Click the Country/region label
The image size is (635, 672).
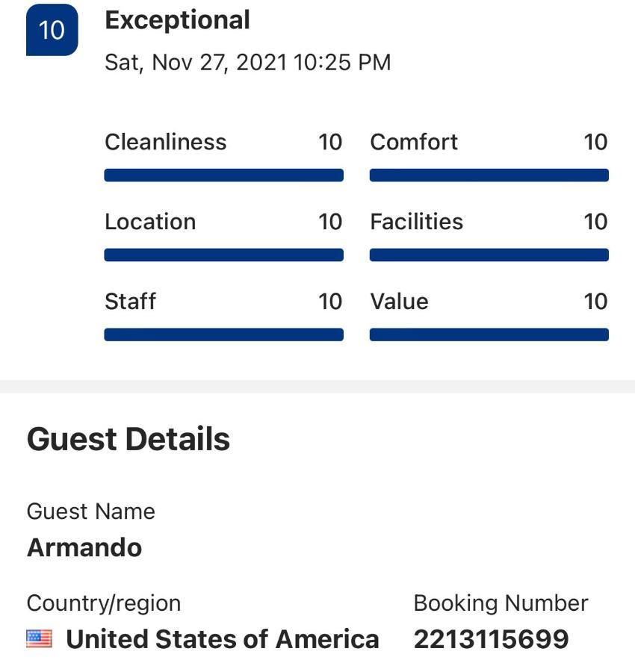pos(104,604)
